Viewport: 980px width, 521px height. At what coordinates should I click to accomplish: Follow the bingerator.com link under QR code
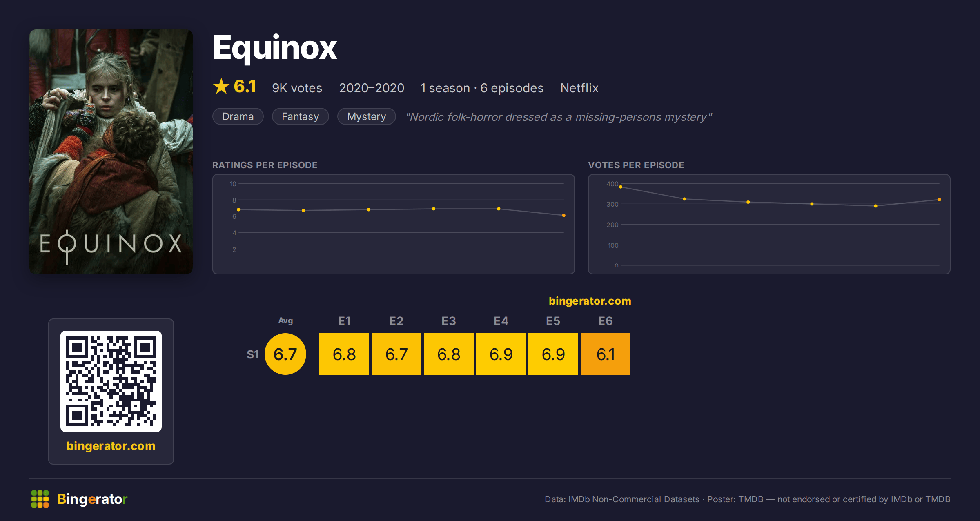tap(111, 446)
